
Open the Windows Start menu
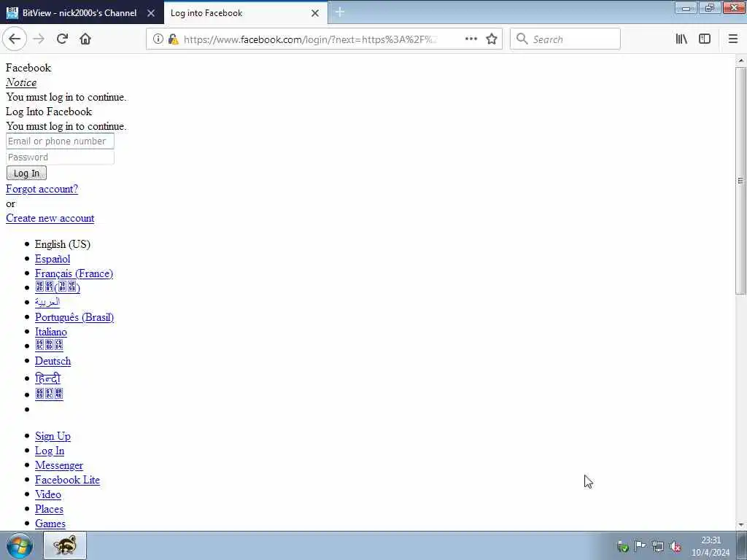pyautogui.click(x=20, y=546)
